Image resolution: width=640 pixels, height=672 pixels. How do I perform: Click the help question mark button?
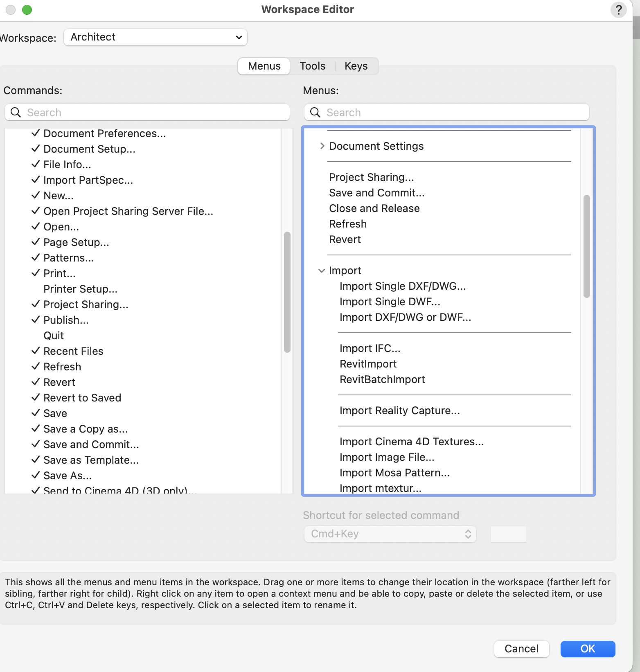tap(618, 10)
